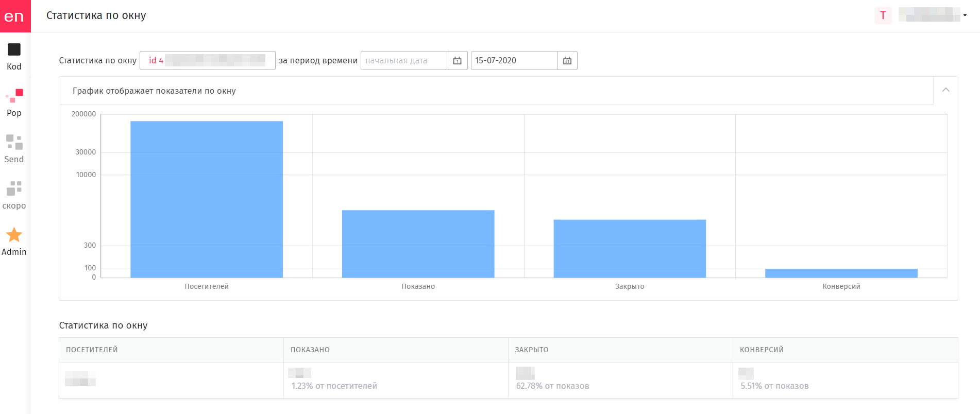
Task: Click the 'Закрыто' bar in chart
Action: point(630,249)
